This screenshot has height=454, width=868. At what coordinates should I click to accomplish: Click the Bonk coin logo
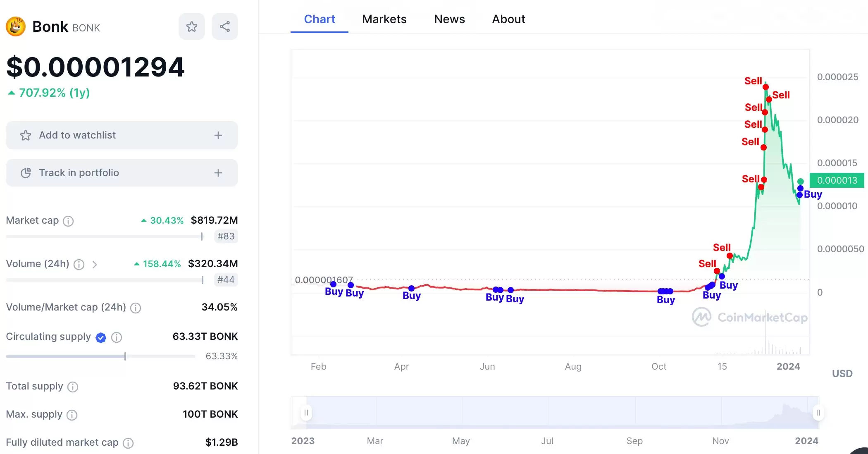[x=16, y=27]
